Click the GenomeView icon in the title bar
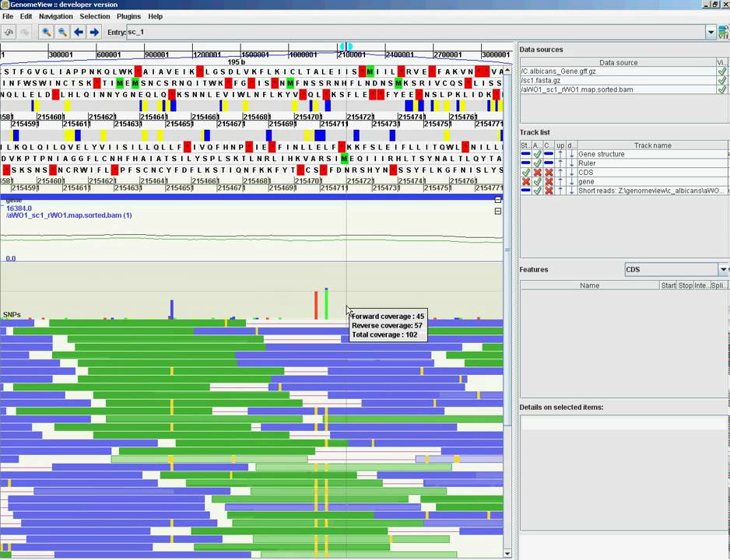 tap(5, 4)
